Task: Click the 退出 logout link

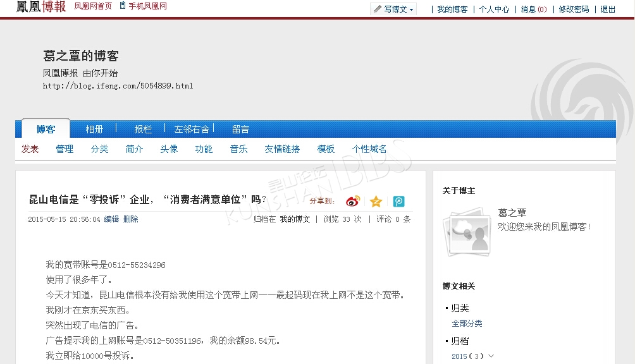Action: [607, 9]
